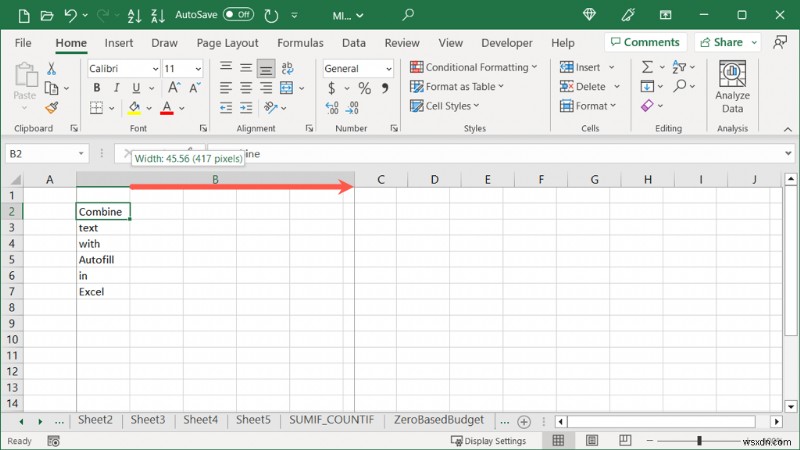Apply Italic formatting

click(x=116, y=88)
